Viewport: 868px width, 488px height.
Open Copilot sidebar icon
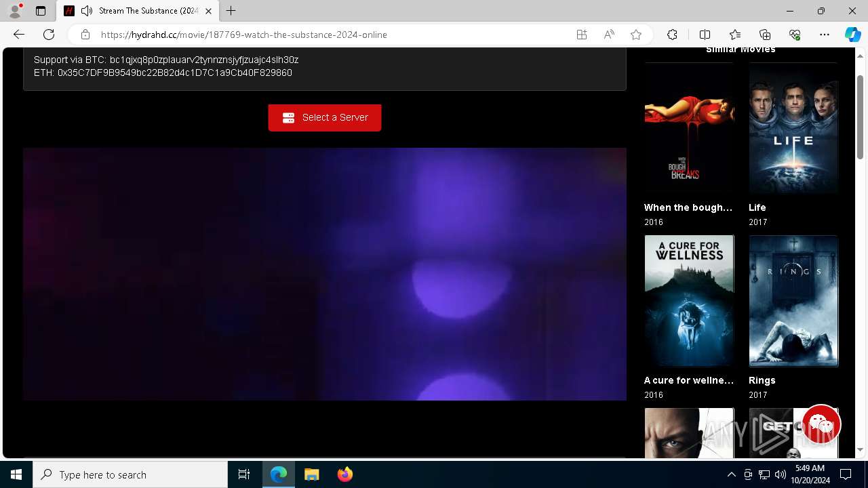click(852, 35)
